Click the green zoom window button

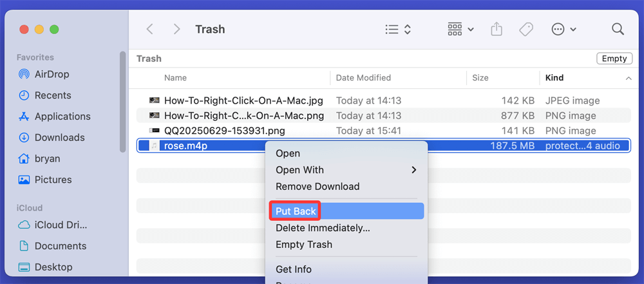tap(54, 29)
